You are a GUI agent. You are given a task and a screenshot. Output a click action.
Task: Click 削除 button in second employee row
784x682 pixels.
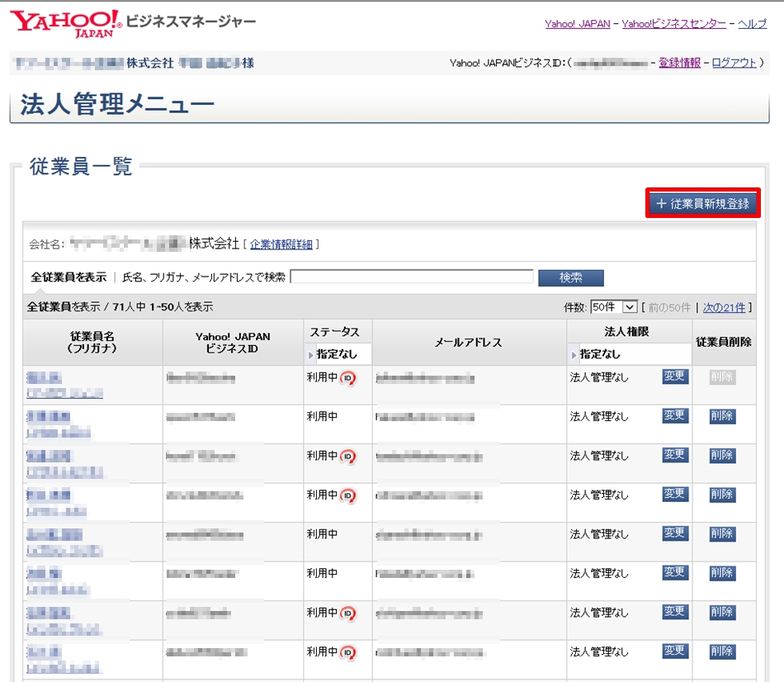[x=722, y=416]
